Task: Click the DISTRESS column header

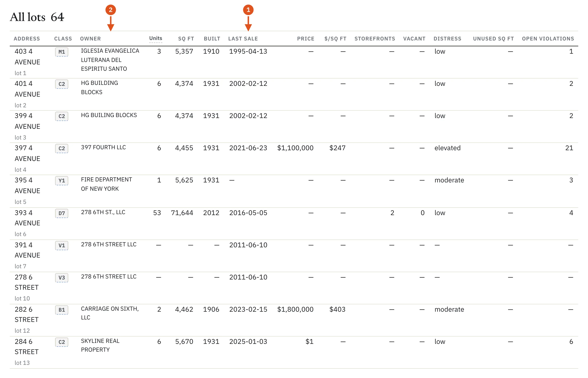Action: pos(447,39)
